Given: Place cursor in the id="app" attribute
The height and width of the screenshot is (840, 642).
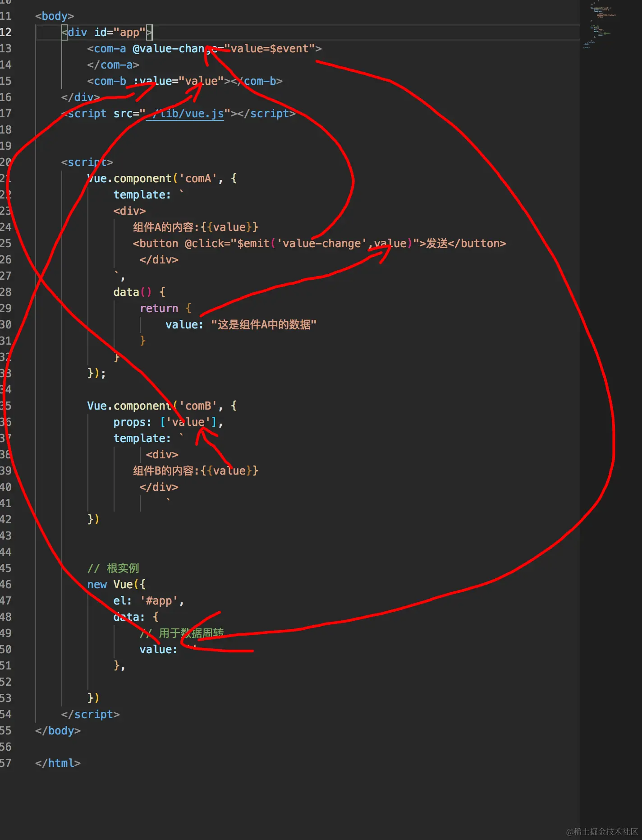Looking at the screenshot, I should coord(120,32).
